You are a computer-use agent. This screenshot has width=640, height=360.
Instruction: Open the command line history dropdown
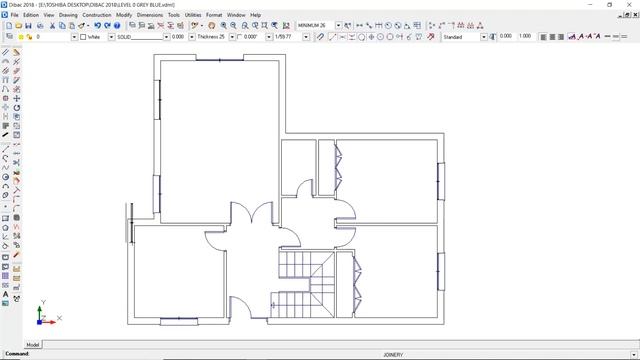[633, 355]
